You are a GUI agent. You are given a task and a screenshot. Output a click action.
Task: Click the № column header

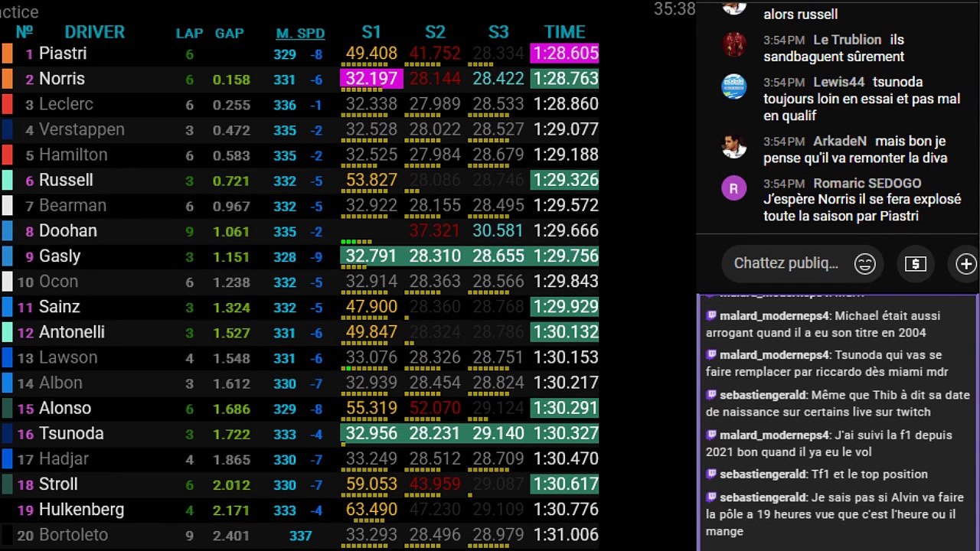[x=24, y=32]
